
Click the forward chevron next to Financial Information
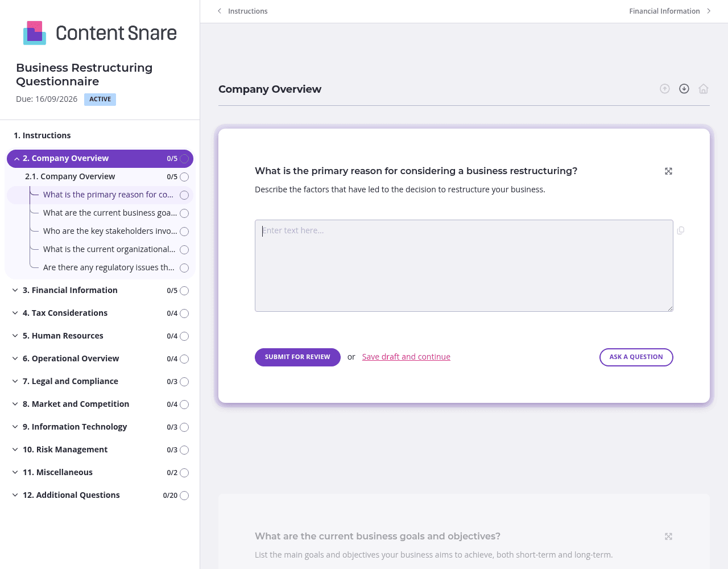pos(709,11)
